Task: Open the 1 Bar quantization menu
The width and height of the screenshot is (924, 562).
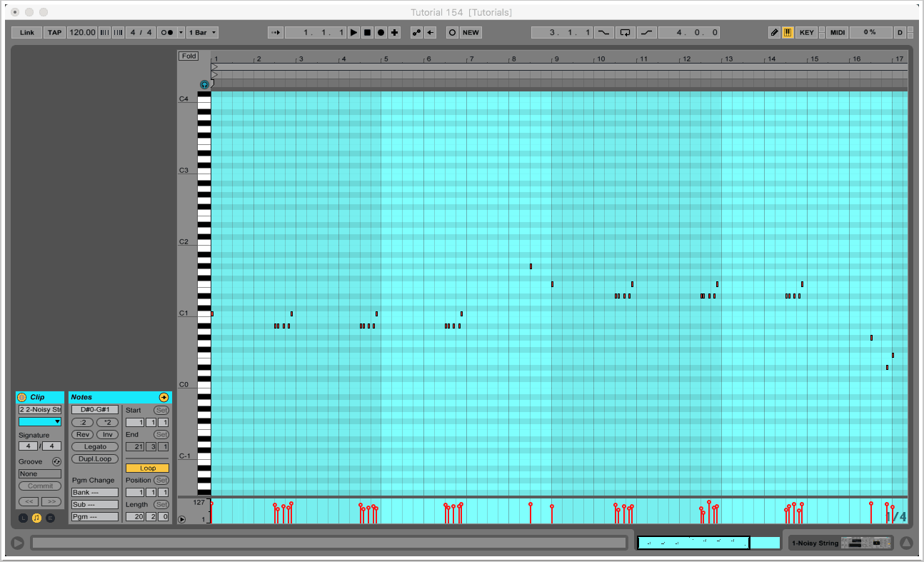Action: (x=203, y=33)
